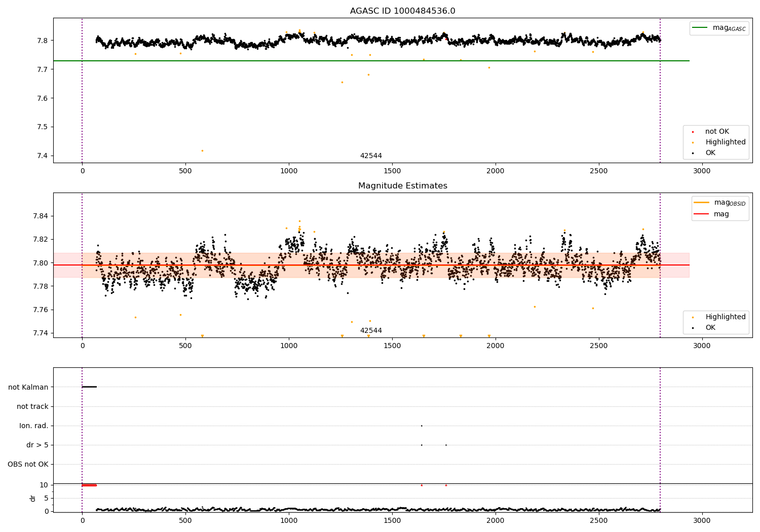
Task: Select the 42544 annotation in the Magnitude Estimates plot
Action: (371, 331)
